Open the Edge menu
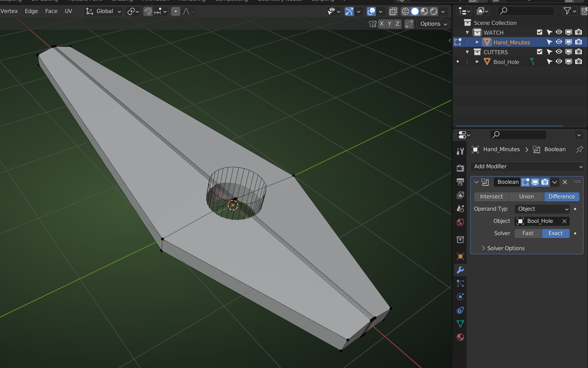Screen dimensions: 588x368 pos(31,11)
